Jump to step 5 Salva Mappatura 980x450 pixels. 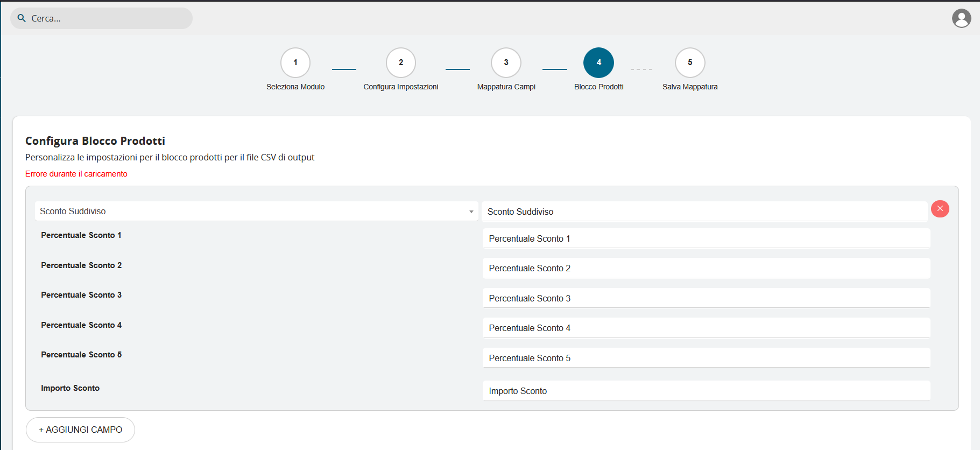[690, 63]
